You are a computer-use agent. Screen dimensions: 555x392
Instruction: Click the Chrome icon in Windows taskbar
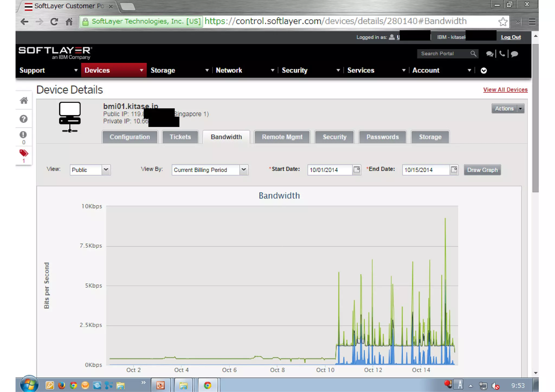[208, 385]
